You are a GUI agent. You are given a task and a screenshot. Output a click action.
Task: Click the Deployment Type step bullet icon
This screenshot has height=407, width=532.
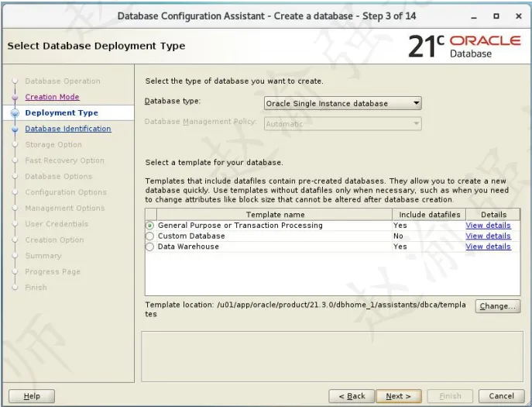click(15, 113)
